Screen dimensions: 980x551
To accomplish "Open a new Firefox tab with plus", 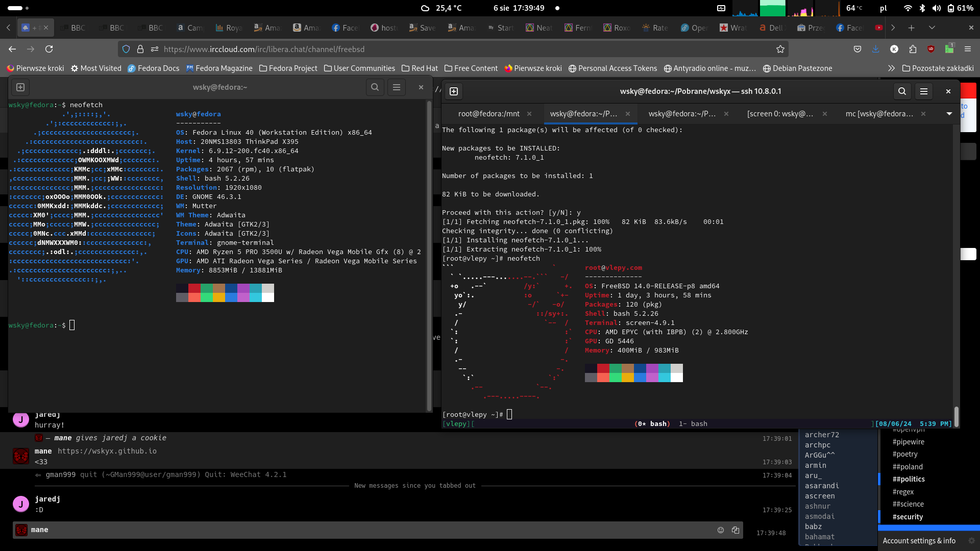I will (911, 28).
